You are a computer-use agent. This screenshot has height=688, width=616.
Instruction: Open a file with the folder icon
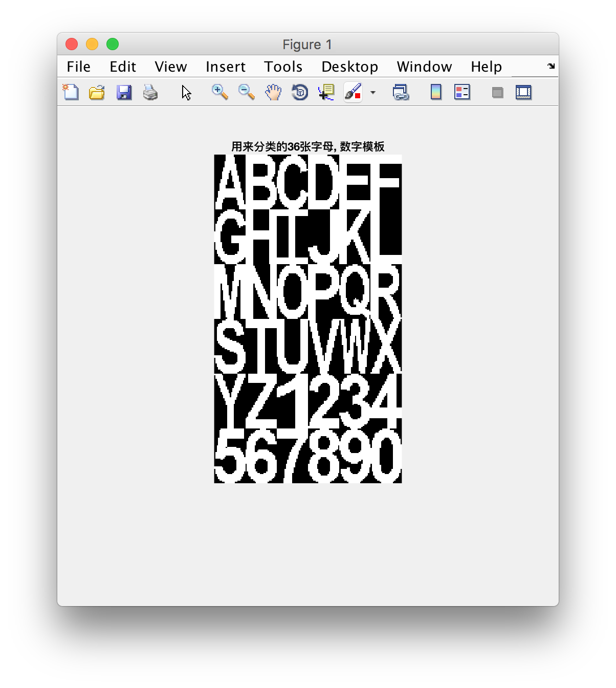[x=97, y=92]
